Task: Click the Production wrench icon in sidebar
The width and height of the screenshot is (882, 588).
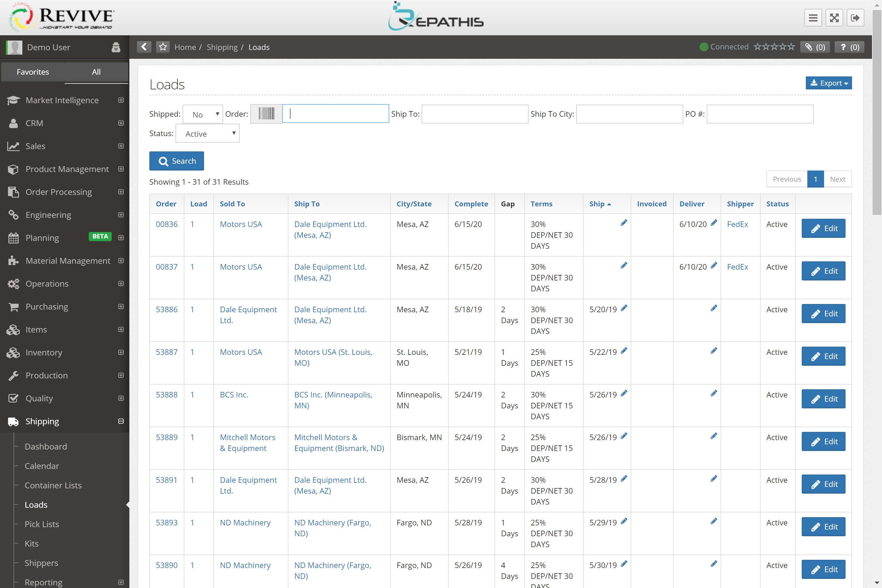Action: point(13,375)
